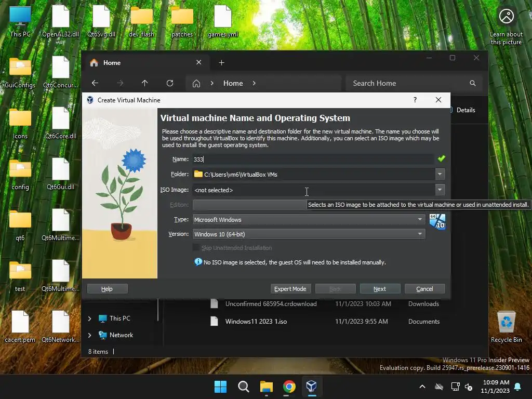Cancel the Create Virtual Machine wizard
The image size is (532, 399).
pyautogui.click(x=424, y=289)
